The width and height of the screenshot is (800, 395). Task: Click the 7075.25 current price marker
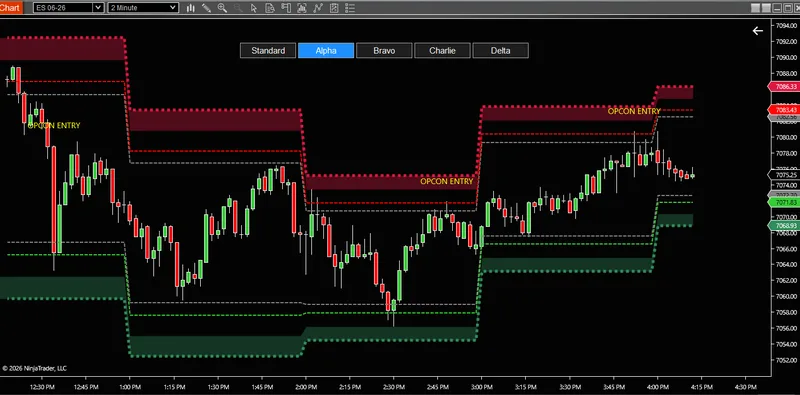(784, 175)
